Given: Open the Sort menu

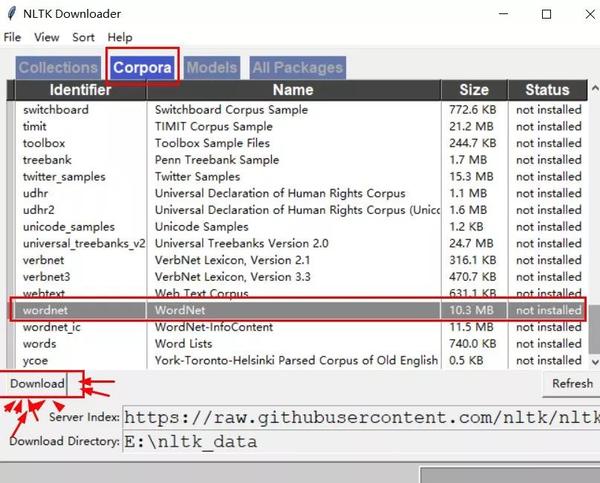Looking at the screenshot, I should tap(83, 37).
